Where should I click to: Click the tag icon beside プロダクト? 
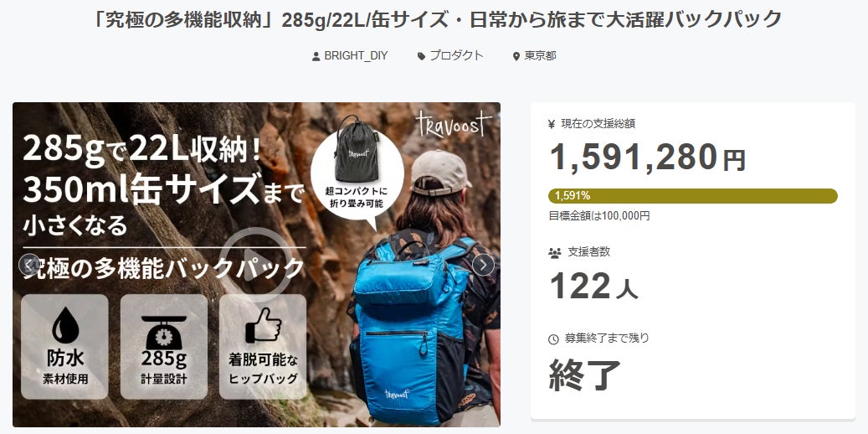click(421, 56)
